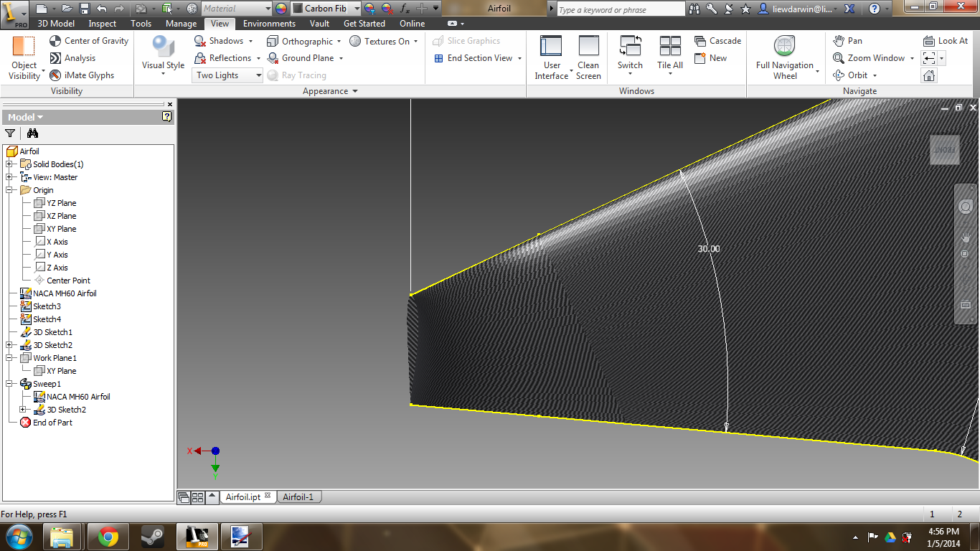
Task: Switch to the Airfoil-1 document tab
Action: 298,496
